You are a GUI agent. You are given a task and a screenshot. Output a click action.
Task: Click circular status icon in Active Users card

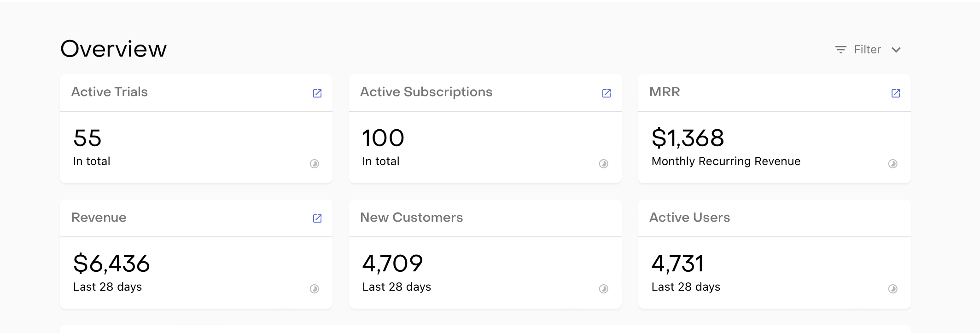click(x=893, y=289)
